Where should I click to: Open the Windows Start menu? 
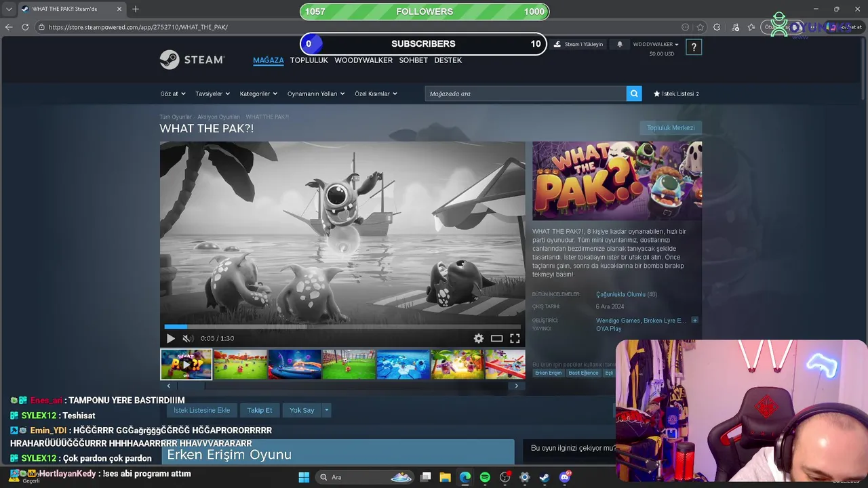304,477
